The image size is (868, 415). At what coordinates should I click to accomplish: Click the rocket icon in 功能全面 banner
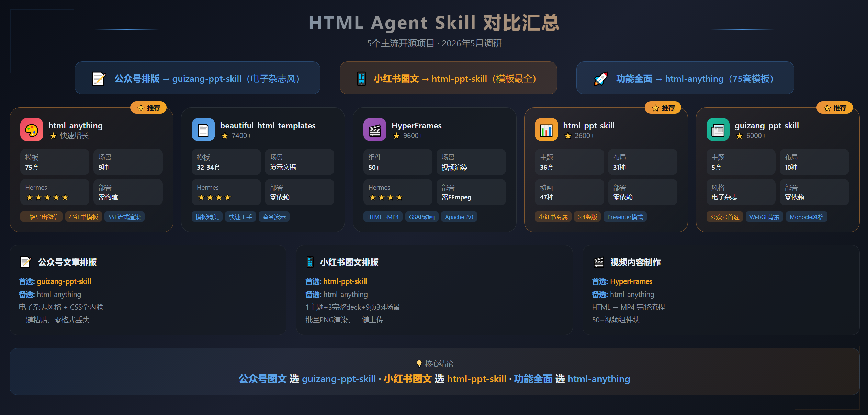[x=601, y=79]
